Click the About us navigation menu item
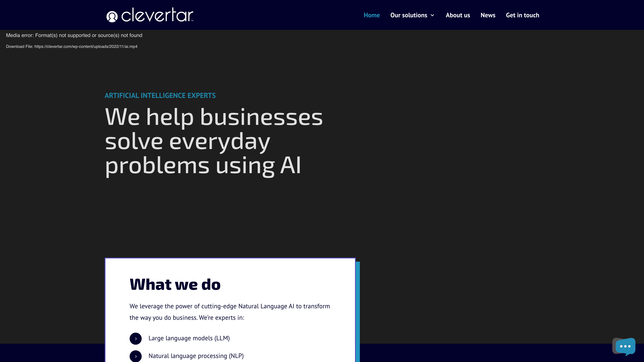644x362 pixels. pyautogui.click(x=458, y=15)
